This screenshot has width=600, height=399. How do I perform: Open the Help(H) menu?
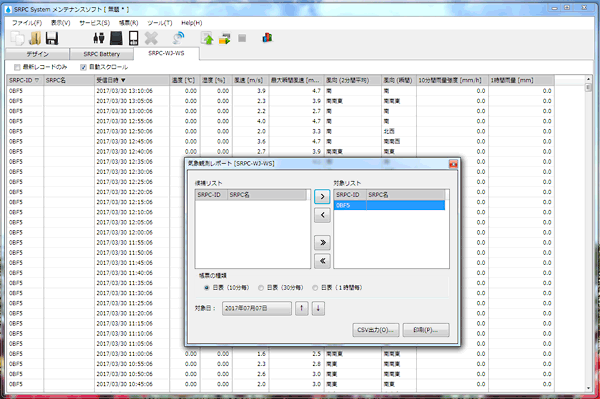[192, 23]
